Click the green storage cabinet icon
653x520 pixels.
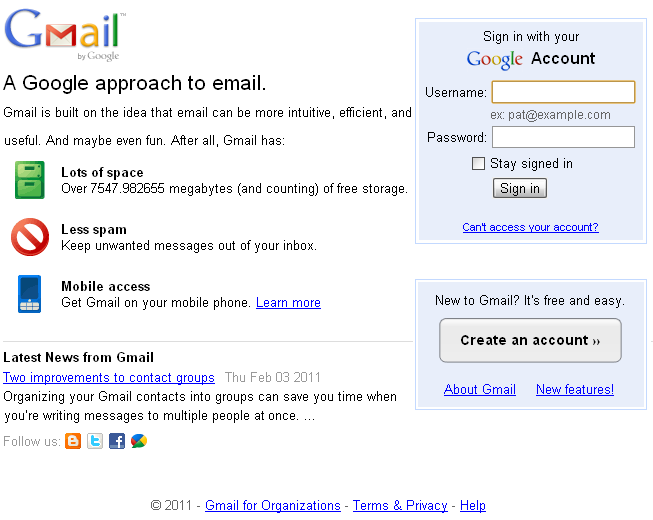coord(30,180)
